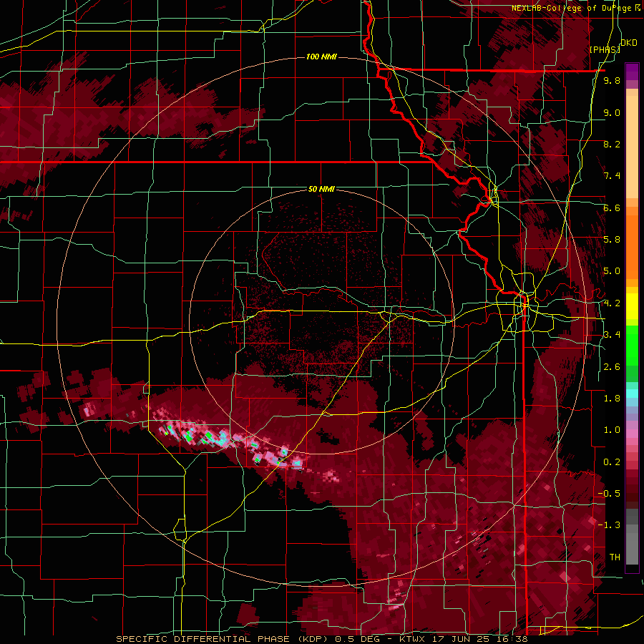The image size is (644, 644).
Task: Select the 1.8 scale value
Action: click(x=612, y=399)
